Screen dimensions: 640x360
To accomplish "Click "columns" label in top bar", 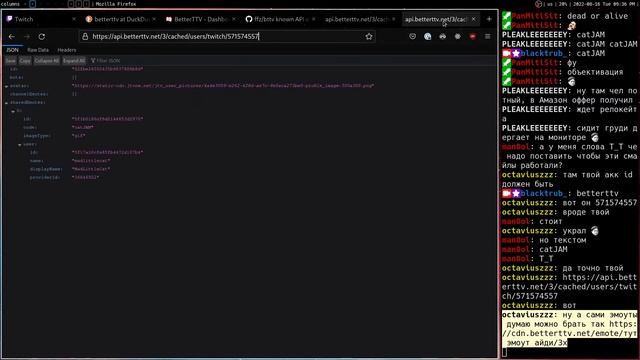I will [11, 4].
